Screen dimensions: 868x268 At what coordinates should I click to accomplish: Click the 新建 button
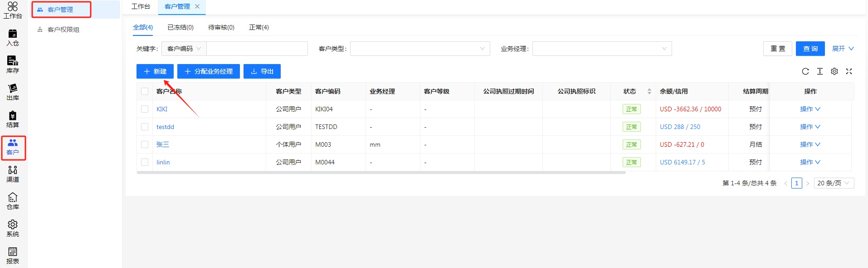(x=155, y=71)
